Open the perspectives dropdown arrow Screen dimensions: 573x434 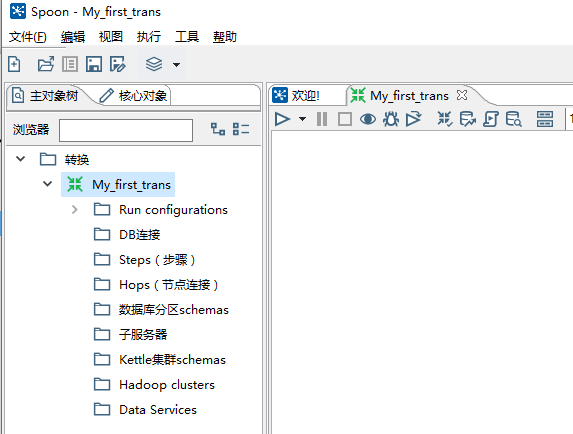pyautogui.click(x=176, y=65)
